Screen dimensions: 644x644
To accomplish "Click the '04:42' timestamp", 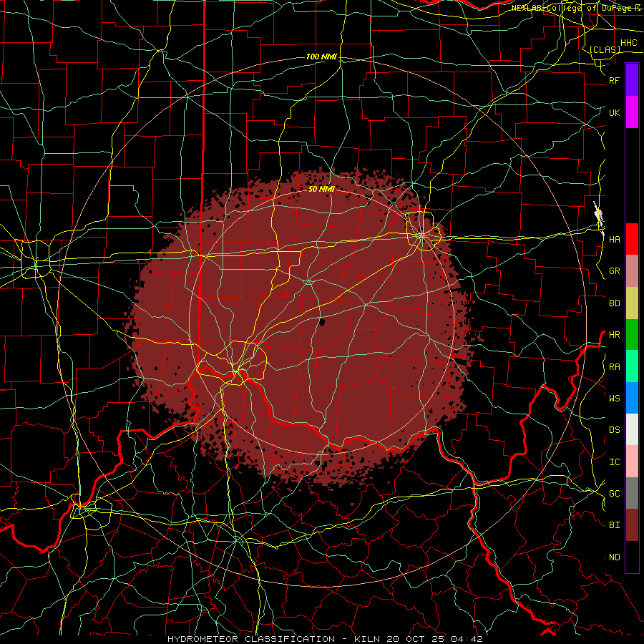I will pyautogui.click(x=466, y=639).
